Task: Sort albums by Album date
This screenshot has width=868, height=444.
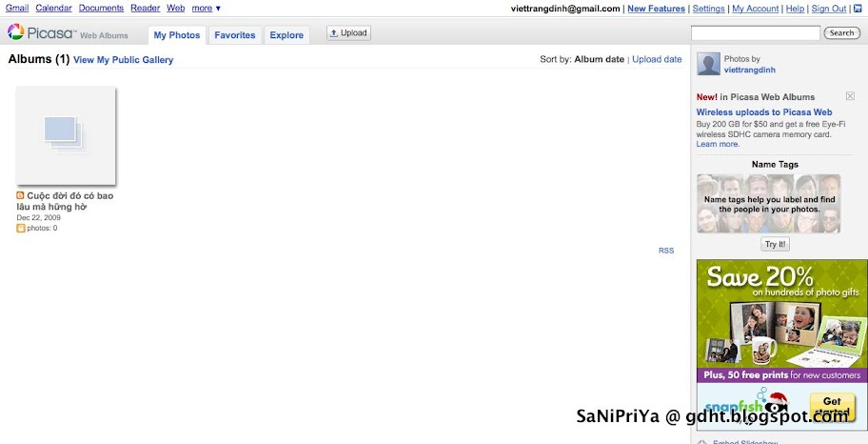Action: pyautogui.click(x=599, y=59)
